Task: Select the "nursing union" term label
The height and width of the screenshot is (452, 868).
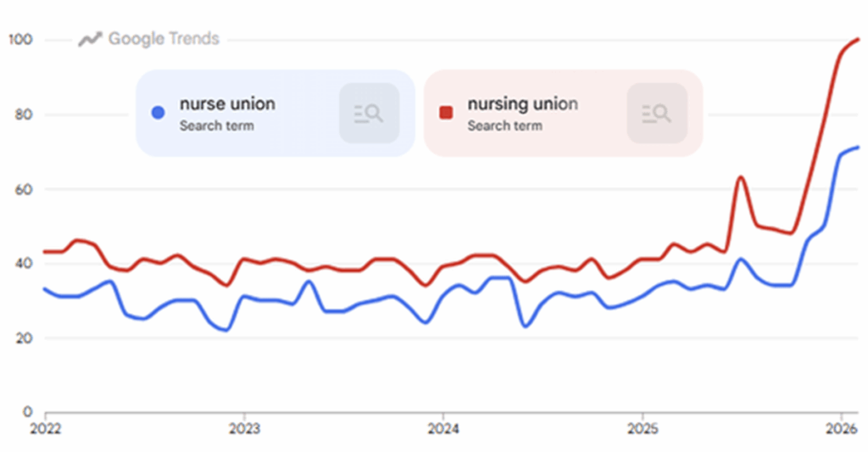Action: 522,104
